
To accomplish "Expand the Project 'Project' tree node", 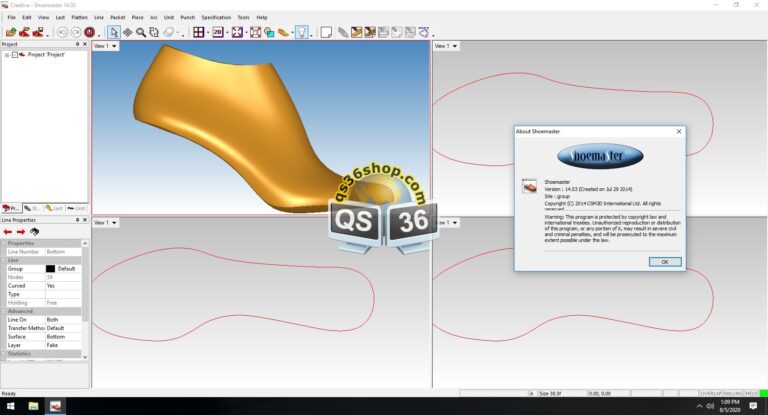I will pyautogui.click(x=6, y=55).
